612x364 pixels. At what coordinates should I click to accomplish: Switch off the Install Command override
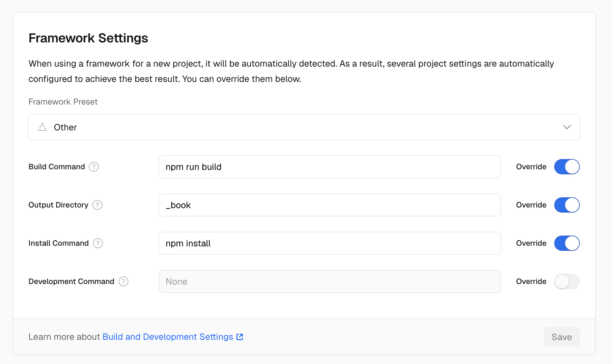click(567, 243)
